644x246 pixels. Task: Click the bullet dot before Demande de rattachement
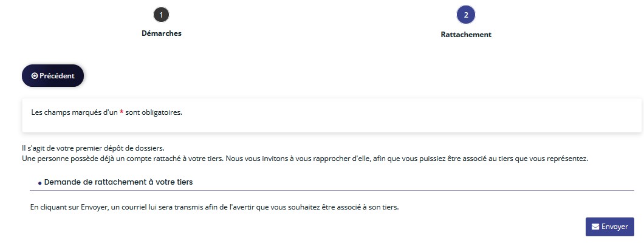point(40,183)
